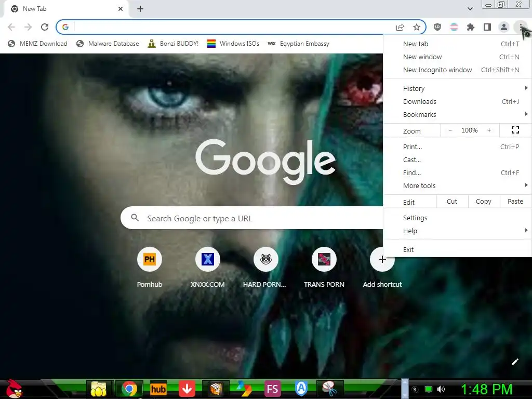Open Windows ISOs bookmark
Viewport: 532px width, 399px height.
(x=233, y=44)
